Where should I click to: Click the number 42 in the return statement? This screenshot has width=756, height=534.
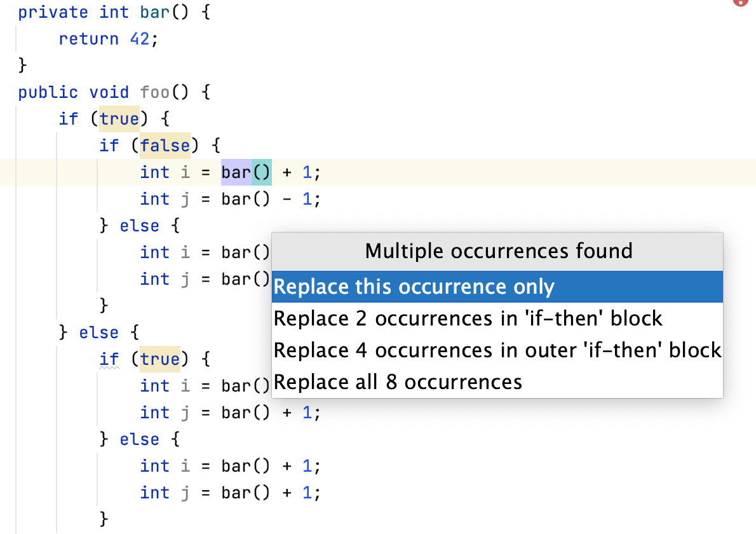tap(140, 39)
